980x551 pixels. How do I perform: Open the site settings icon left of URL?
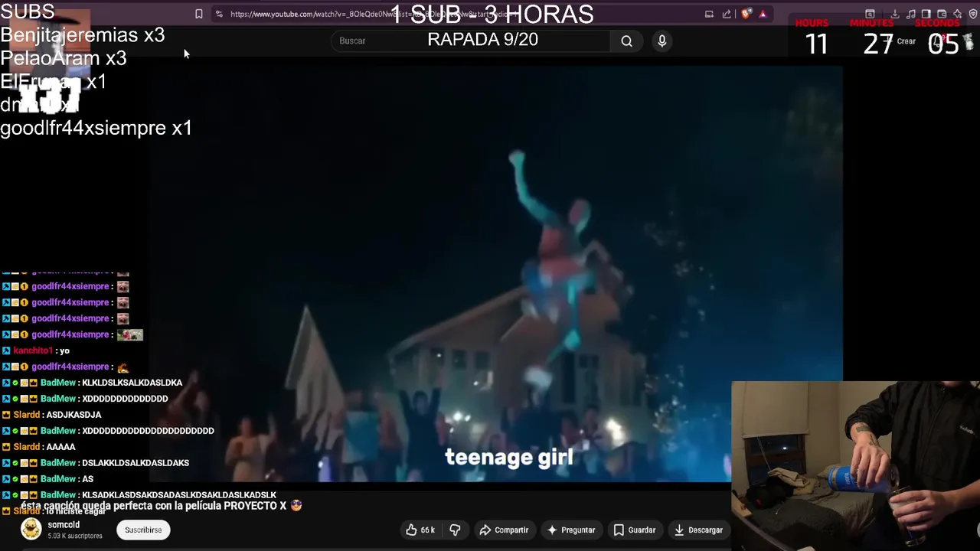tap(219, 14)
